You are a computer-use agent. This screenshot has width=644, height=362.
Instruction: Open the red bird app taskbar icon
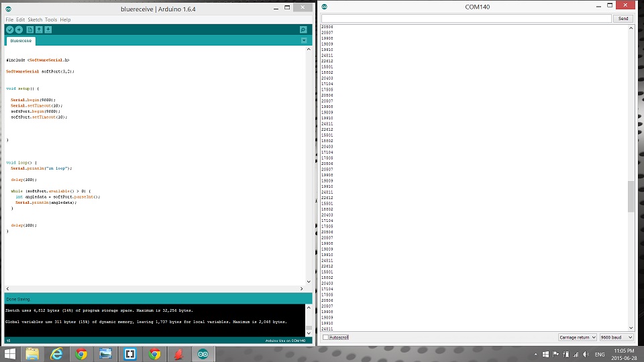(178, 354)
